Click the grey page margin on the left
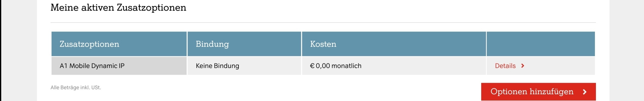 click(19, 50)
